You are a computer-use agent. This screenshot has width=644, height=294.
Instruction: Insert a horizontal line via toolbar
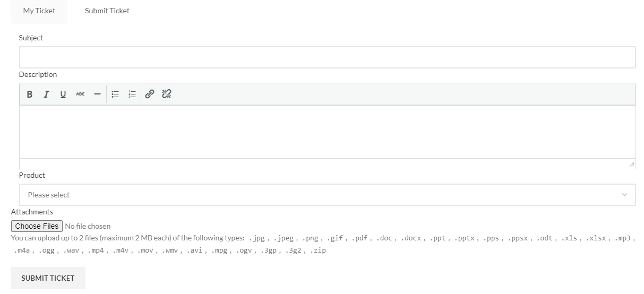[97, 94]
